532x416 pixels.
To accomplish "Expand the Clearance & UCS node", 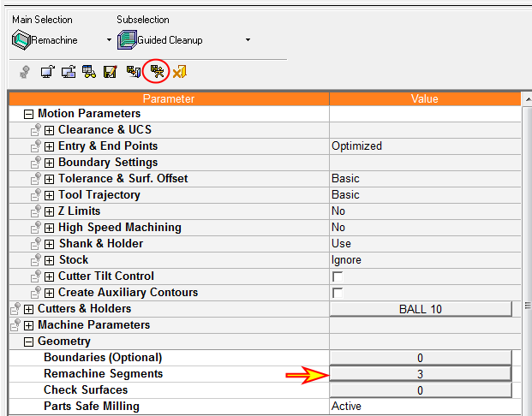I will point(49,130).
